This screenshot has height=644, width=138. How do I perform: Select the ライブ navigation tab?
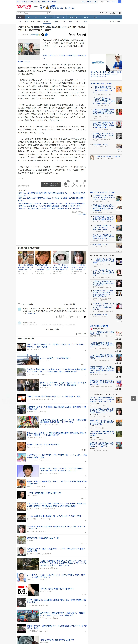tap(37, 17)
